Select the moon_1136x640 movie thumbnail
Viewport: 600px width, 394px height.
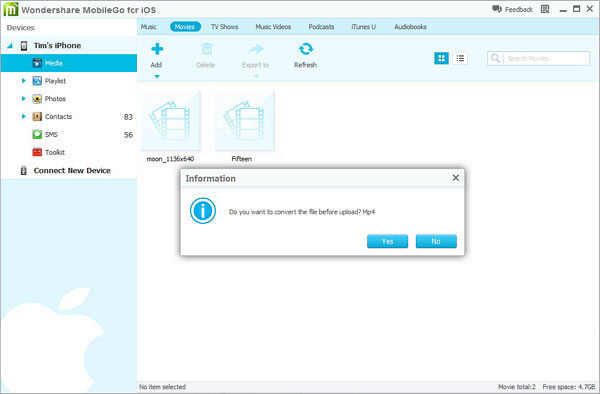(171, 120)
